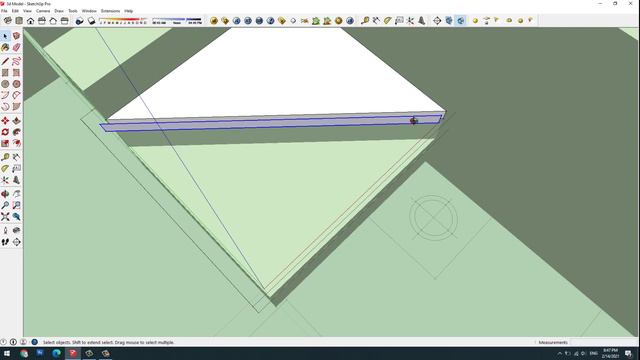Pick the Tape Measure tool in left toolbar
Viewport: 640px width, 360px height.
(x=5, y=158)
